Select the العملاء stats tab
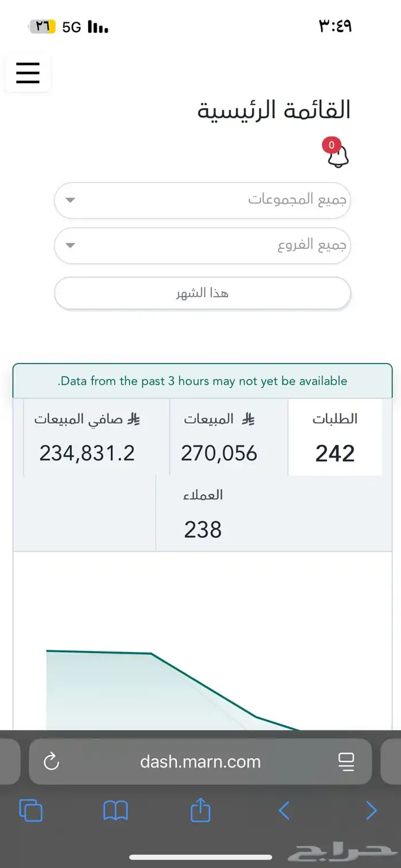Image resolution: width=401 pixels, height=868 pixels. (203, 513)
